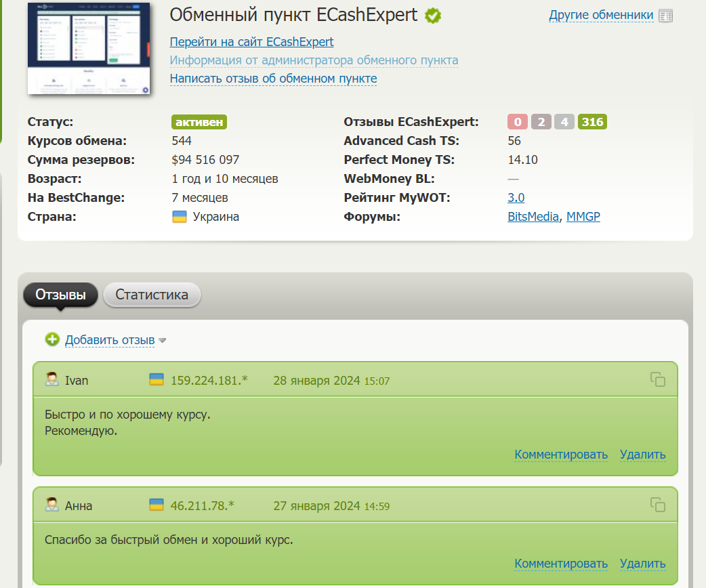
Task: Open the MyWOT rating 3.0 link
Action: click(516, 198)
